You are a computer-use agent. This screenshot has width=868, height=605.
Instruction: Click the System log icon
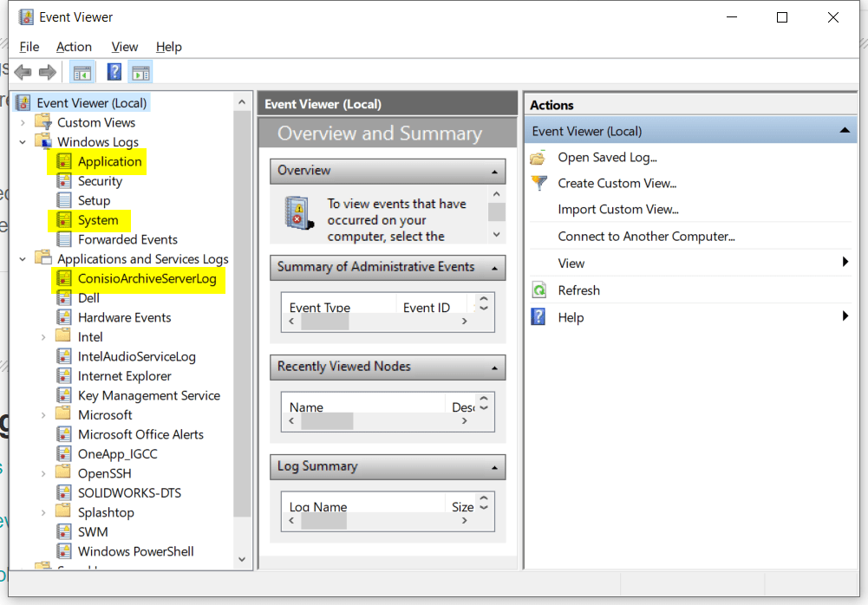click(64, 220)
